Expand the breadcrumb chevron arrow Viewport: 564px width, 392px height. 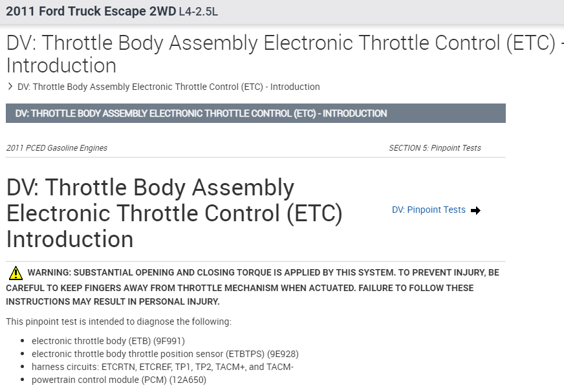(x=10, y=86)
